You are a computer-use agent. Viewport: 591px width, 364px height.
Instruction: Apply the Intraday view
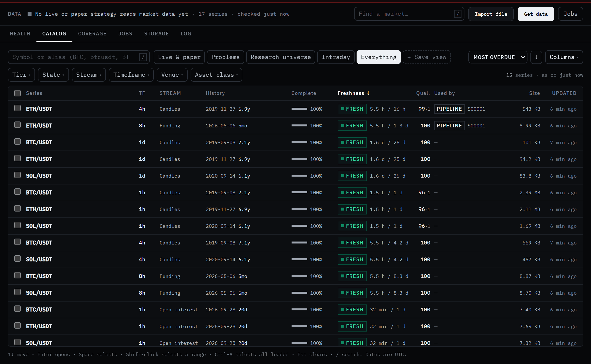336,57
